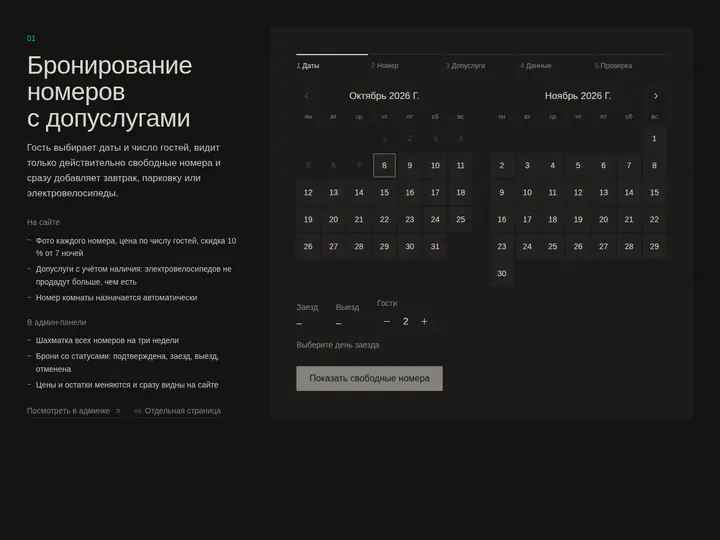Viewport: 720px width, 540px height.
Task: Select November 30 in calendar
Action: coord(502,274)
